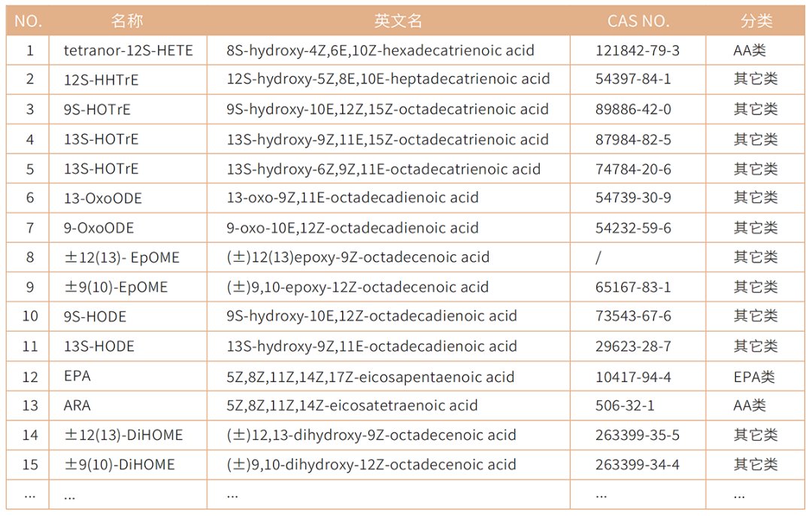Click the 13-OxoODE name cell
Viewport: 812px width, 516px height.
(x=102, y=199)
